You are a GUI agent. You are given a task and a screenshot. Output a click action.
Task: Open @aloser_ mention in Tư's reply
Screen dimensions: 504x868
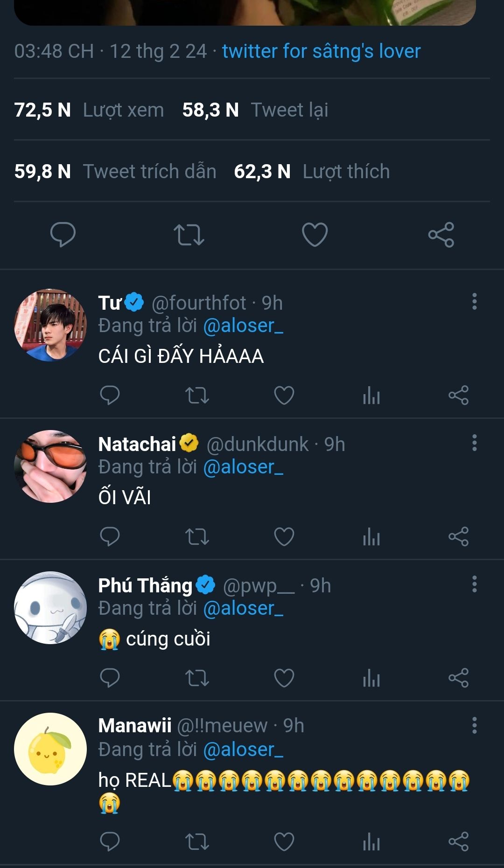tap(243, 326)
